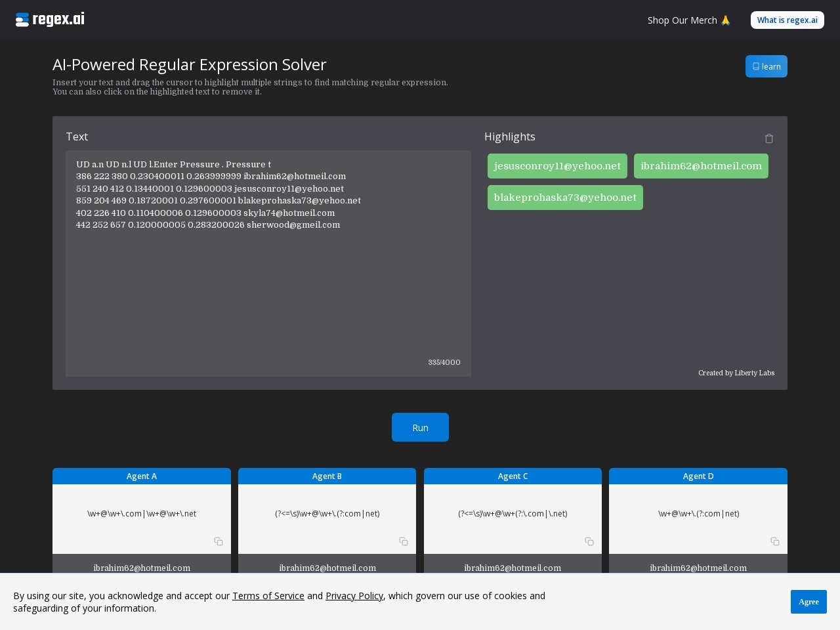This screenshot has height=630, width=840.
Task: Open the Terms of Service link
Action: [x=268, y=596]
